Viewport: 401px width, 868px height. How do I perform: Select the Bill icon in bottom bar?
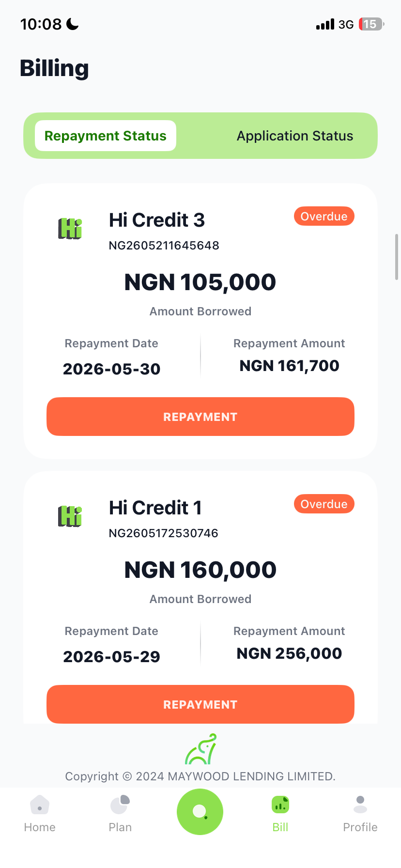[280, 805]
